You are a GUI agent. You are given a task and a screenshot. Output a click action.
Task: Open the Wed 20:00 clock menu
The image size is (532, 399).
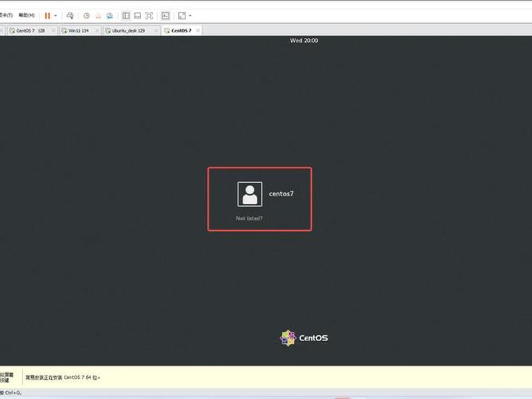(x=304, y=41)
